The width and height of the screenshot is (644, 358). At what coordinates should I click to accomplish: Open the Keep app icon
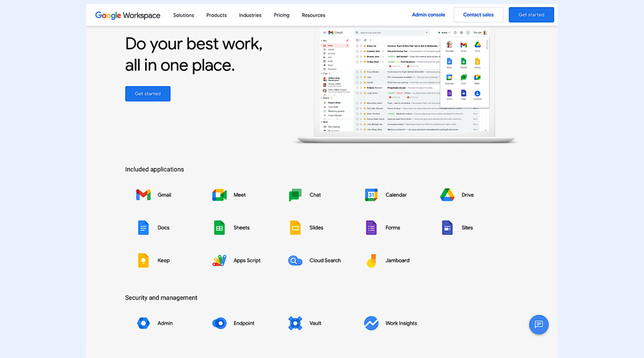143,260
